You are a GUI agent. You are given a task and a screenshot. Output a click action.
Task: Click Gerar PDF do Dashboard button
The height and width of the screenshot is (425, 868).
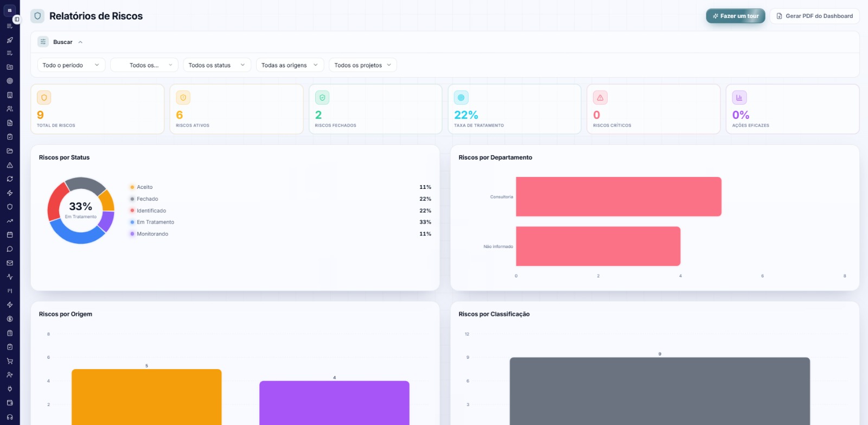coord(814,16)
